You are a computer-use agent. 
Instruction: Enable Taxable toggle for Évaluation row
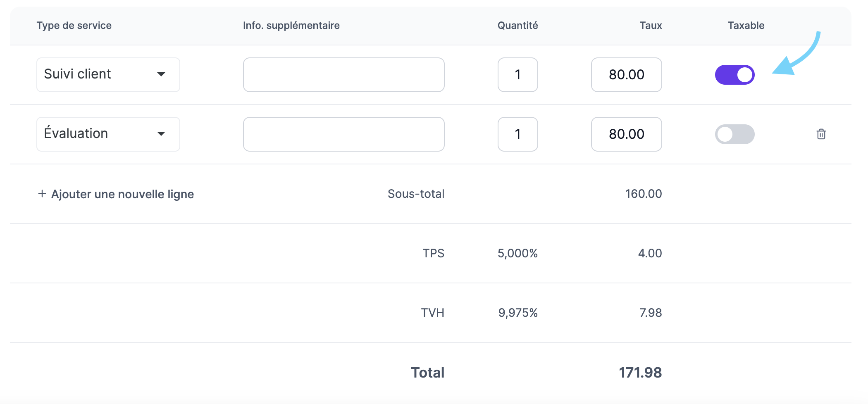click(x=734, y=134)
